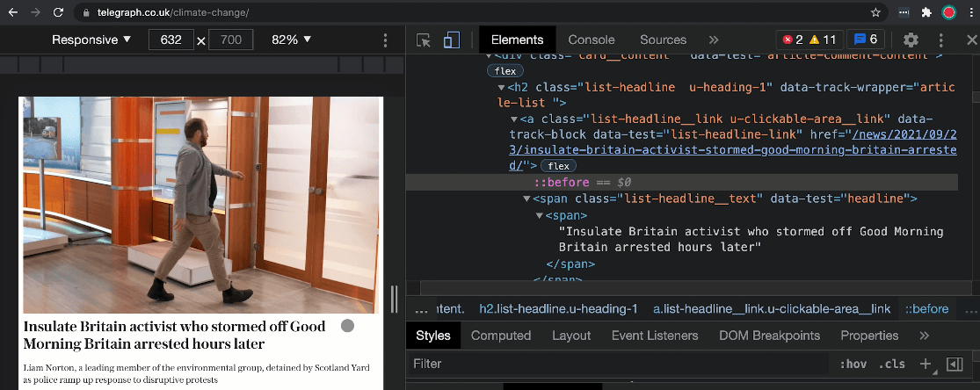The image size is (980, 390).
Task: Select h2.list-headline.u-heading-1 breadcrumb
Action: 558,309
